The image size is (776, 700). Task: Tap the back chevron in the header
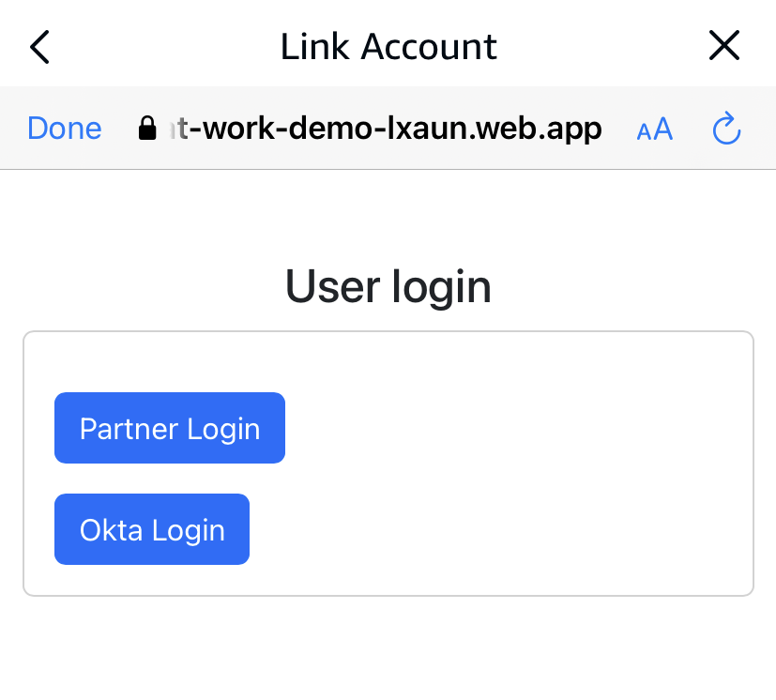tap(39, 46)
